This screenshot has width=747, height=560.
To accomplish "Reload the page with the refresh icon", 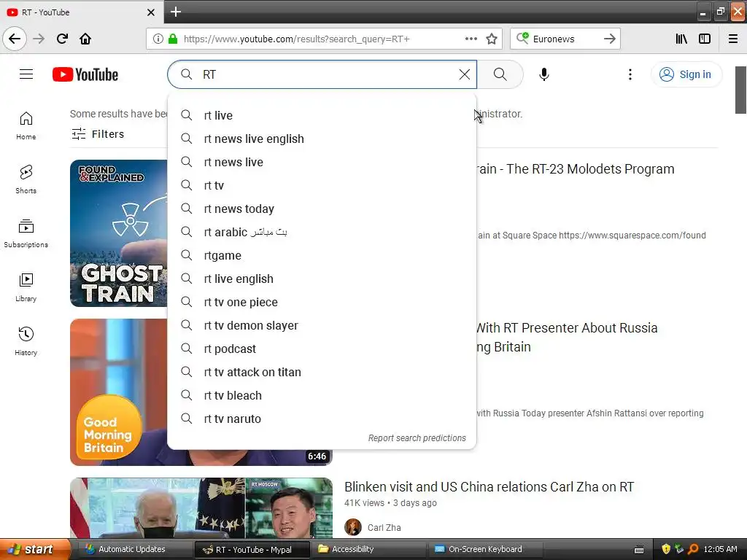I will (62, 39).
